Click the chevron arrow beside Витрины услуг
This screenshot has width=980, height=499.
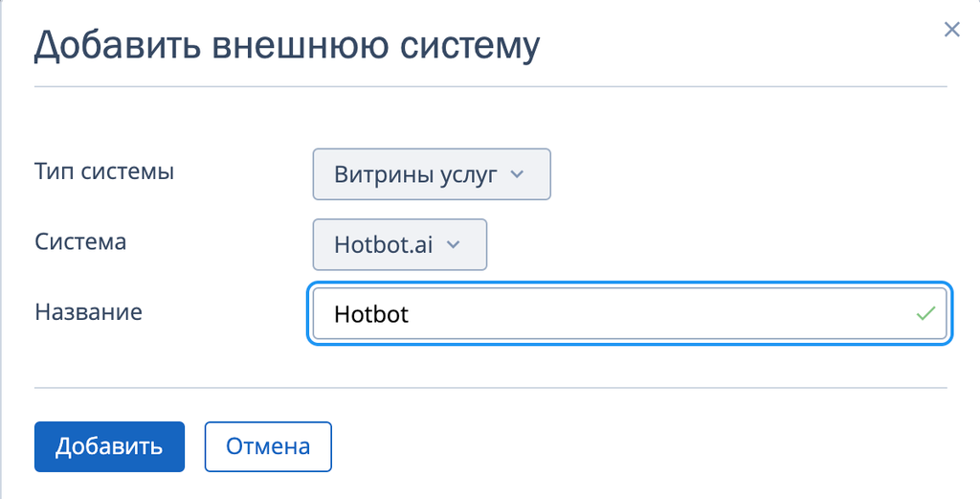(518, 174)
